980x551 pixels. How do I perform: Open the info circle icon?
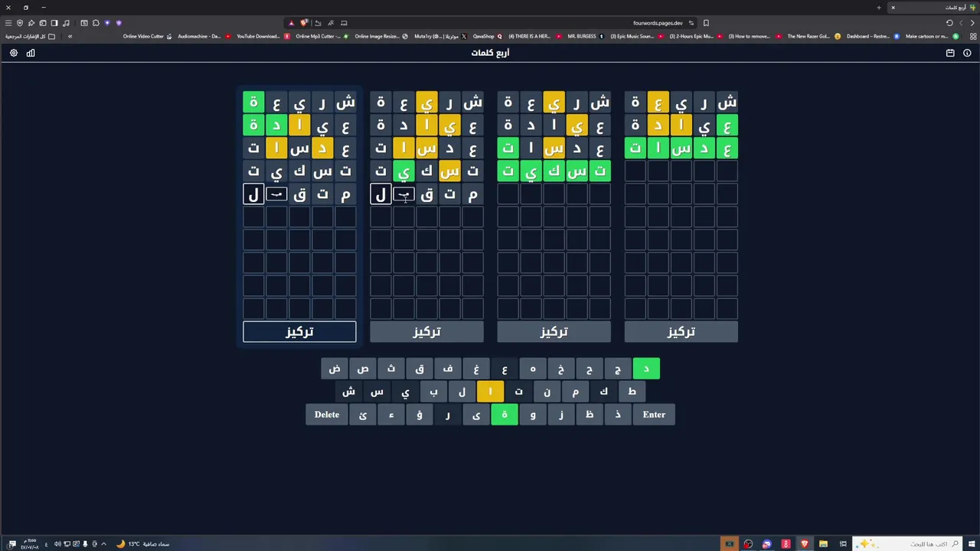coord(967,53)
